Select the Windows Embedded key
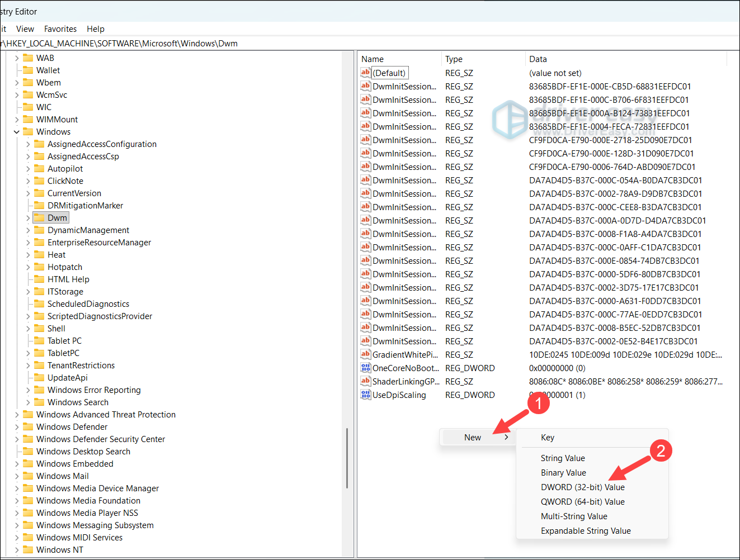The height and width of the screenshot is (560, 740). [75, 463]
